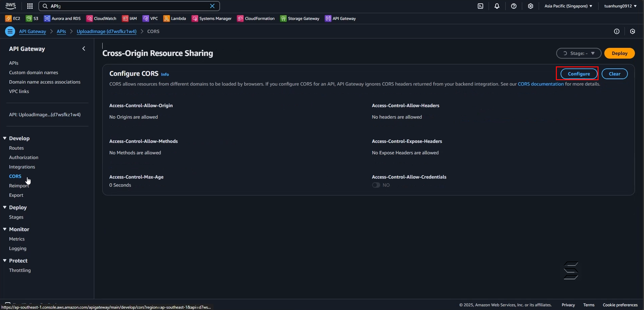The image size is (644, 310).
Task: Open the Storage Gateway shortcut
Action: tap(300, 19)
